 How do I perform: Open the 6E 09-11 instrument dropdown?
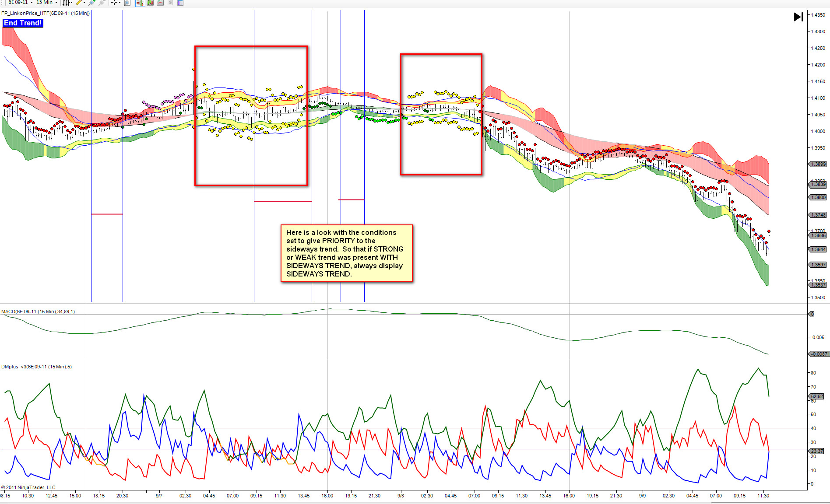click(21, 3)
